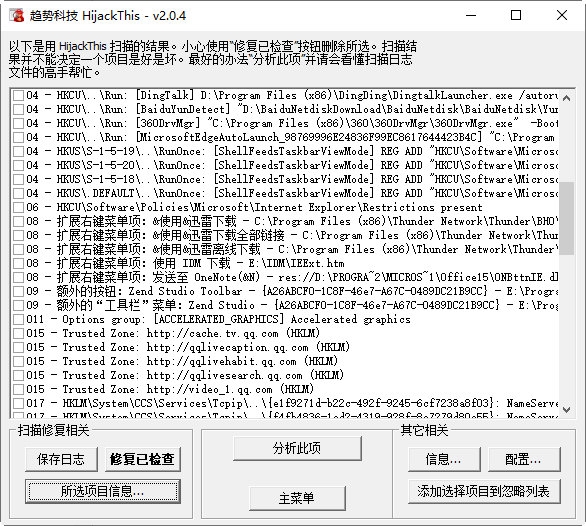Select the HKUS S-1-5-18 RunOnce row

[286, 179]
